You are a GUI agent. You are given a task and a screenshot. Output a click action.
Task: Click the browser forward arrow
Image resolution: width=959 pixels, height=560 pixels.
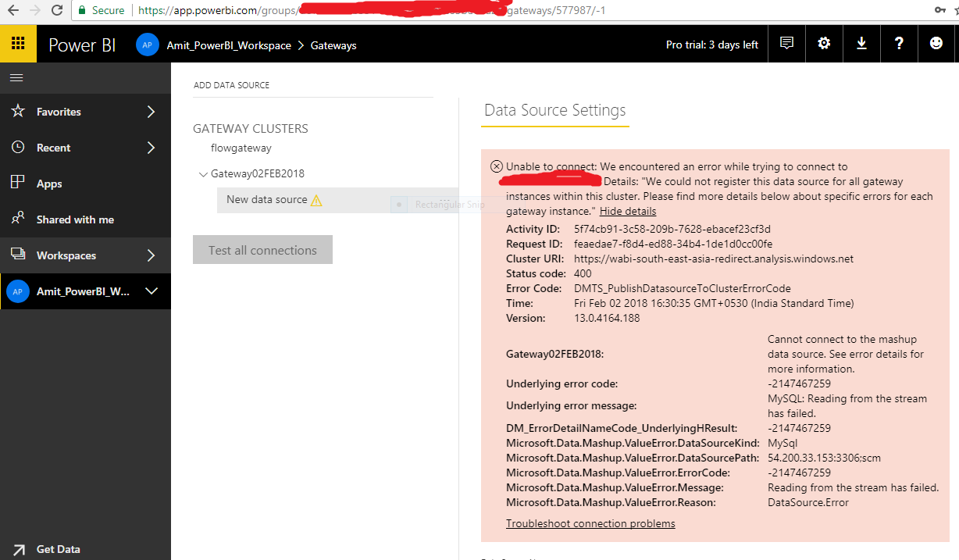pos(35,10)
